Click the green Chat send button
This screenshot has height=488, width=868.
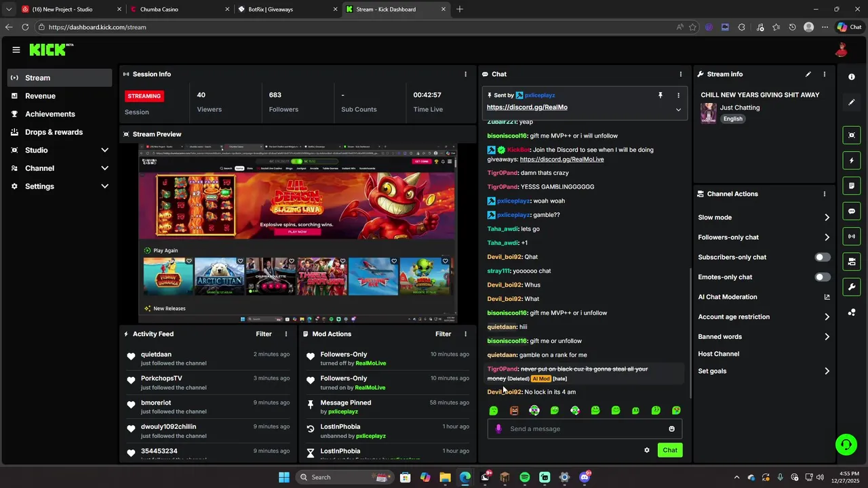coord(670,450)
